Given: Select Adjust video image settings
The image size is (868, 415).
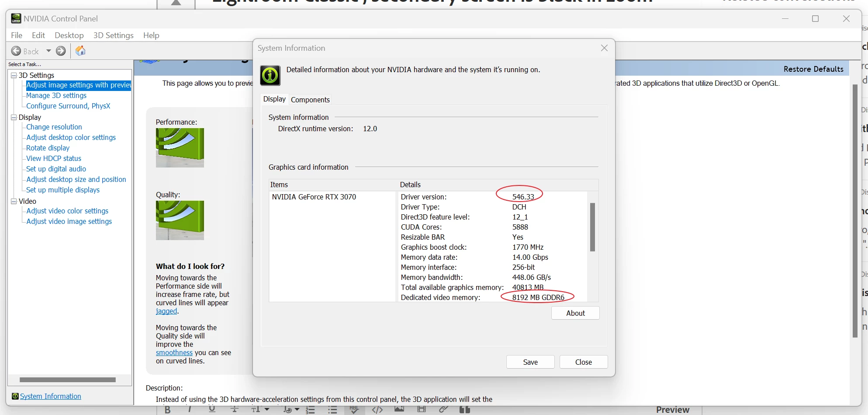Looking at the screenshot, I should 69,222.
